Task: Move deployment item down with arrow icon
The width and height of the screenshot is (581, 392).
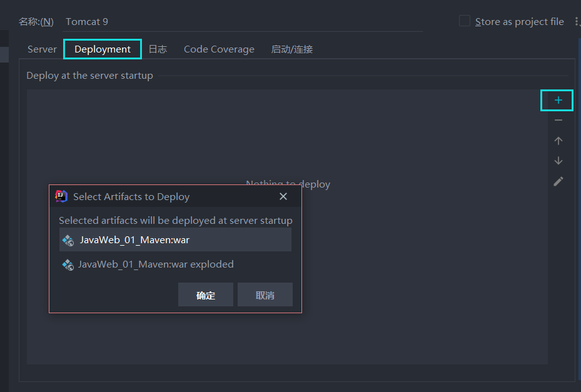Action: (558, 161)
